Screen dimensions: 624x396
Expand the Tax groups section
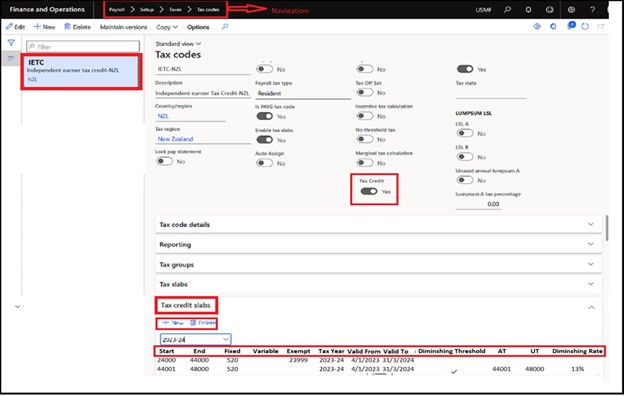[378, 264]
